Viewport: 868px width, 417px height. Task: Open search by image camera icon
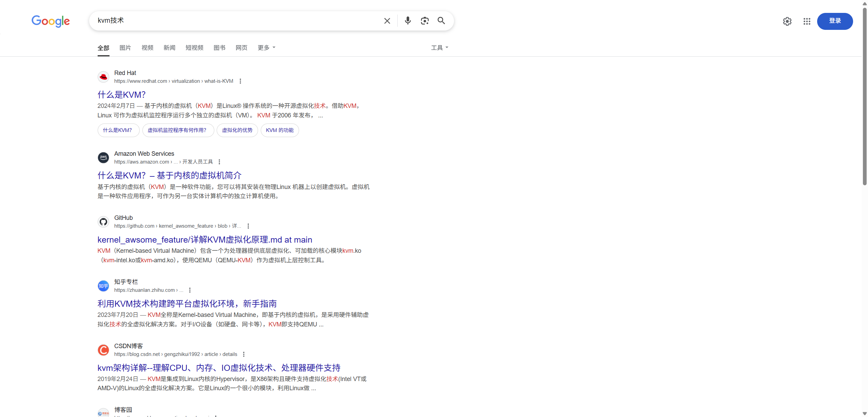tap(425, 21)
